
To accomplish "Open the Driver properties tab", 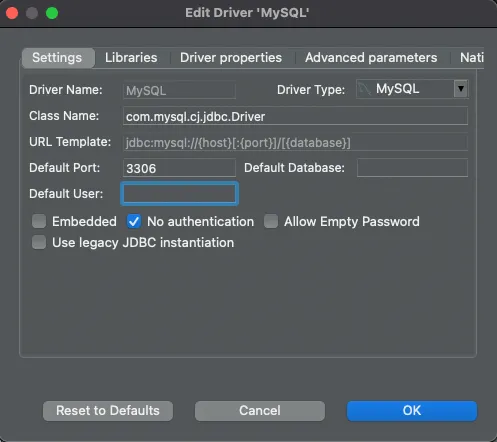I will click(231, 58).
